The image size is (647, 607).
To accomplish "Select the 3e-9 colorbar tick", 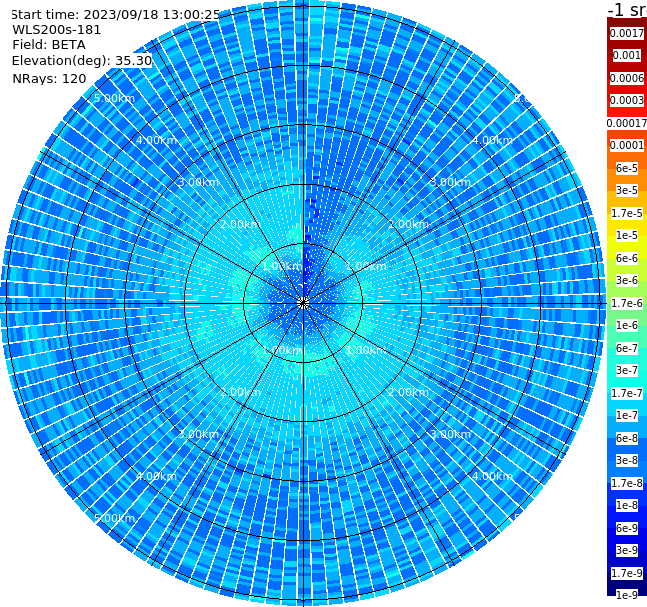I will 627,550.
